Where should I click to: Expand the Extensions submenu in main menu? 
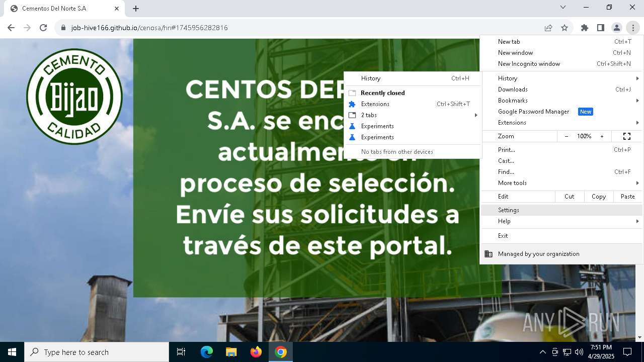coord(561,123)
